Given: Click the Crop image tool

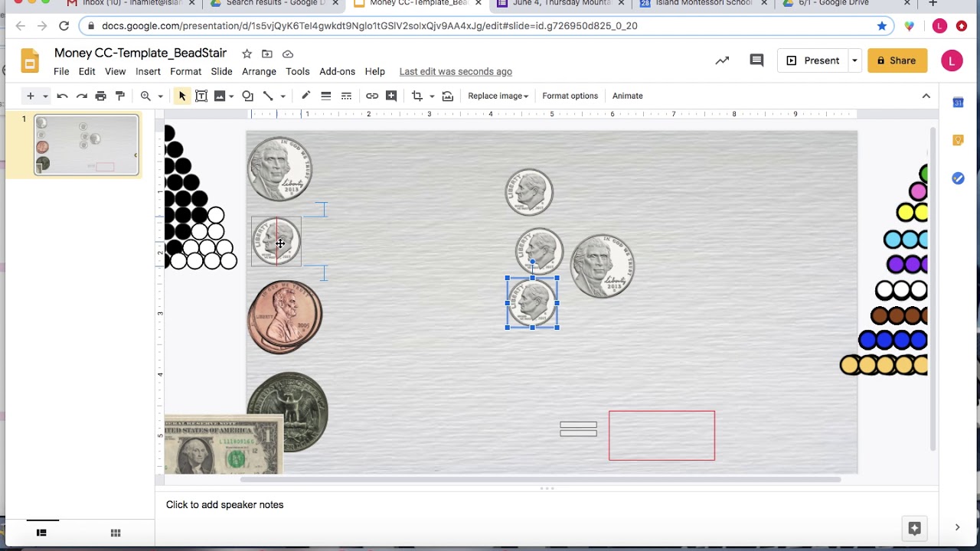Looking at the screenshot, I should 417,96.
